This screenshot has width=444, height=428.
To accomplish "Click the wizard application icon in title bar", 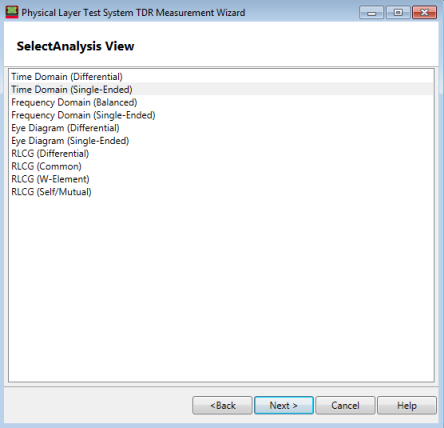I will click(12, 12).
